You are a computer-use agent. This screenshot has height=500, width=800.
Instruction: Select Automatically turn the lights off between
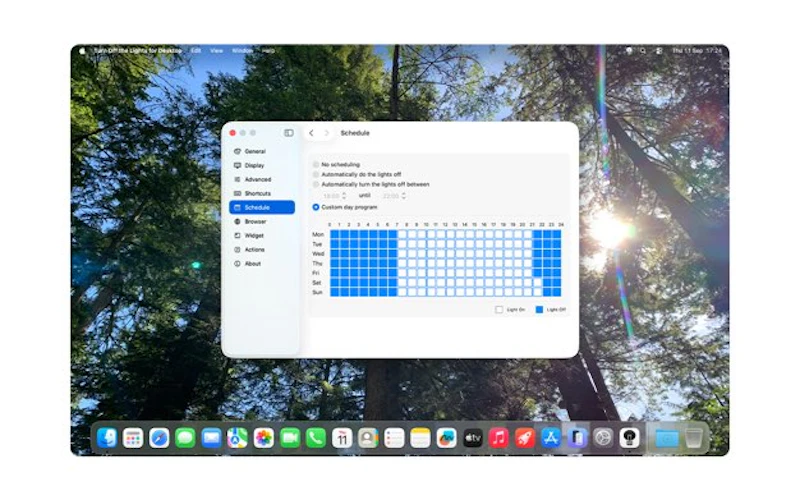(x=316, y=184)
